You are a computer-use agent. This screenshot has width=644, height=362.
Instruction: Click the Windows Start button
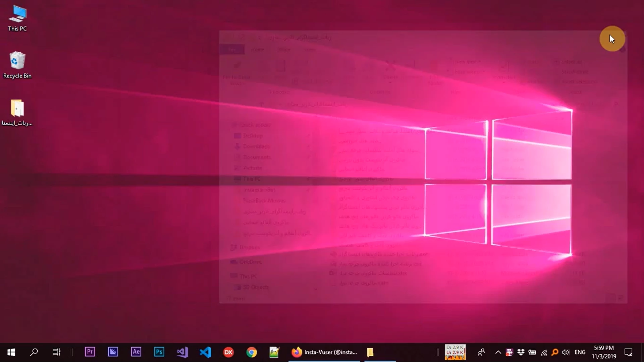[11, 352]
